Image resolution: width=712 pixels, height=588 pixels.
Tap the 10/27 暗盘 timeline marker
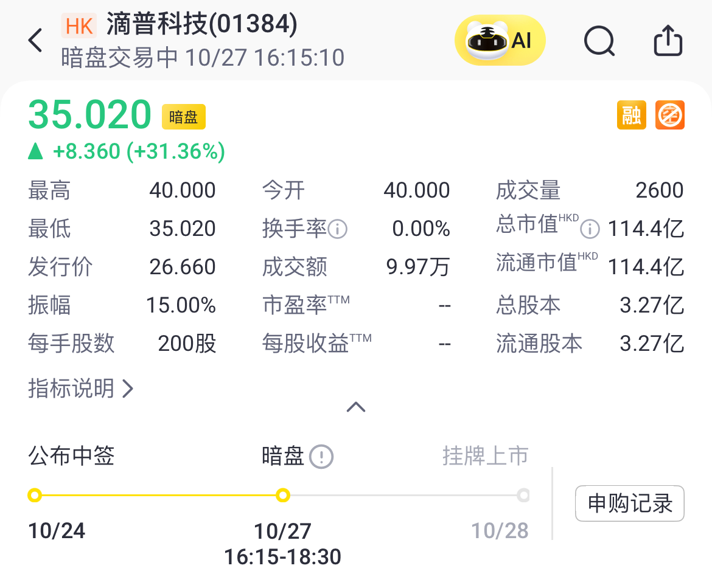[283, 495]
